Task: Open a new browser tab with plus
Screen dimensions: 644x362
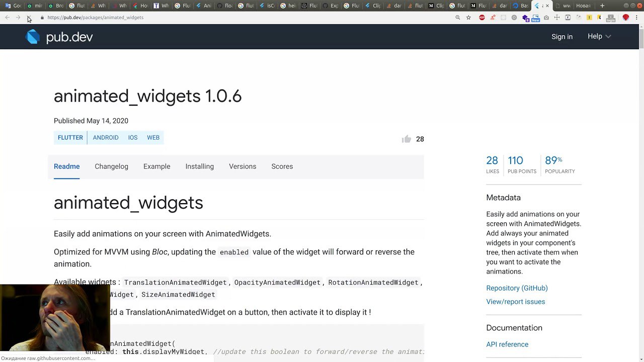Action: 602,6
